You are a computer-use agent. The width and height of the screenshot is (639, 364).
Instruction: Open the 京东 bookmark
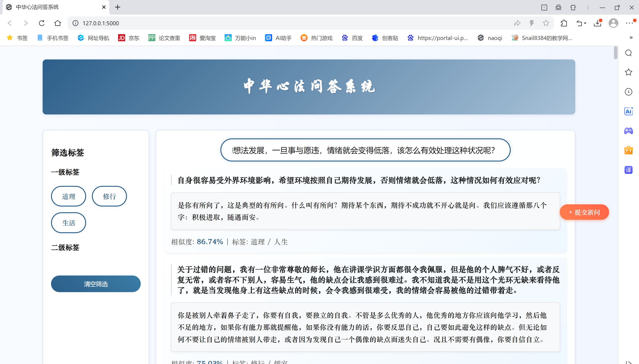[x=129, y=38]
